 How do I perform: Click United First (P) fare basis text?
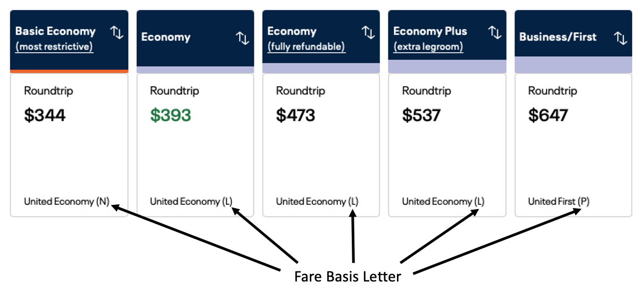[558, 202]
